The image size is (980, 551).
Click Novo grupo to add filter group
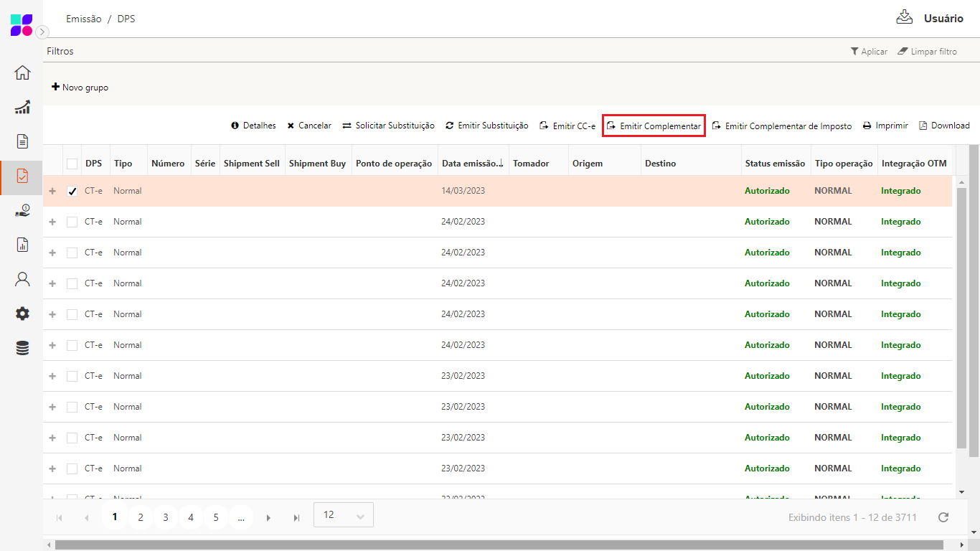(x=80, y=88)
